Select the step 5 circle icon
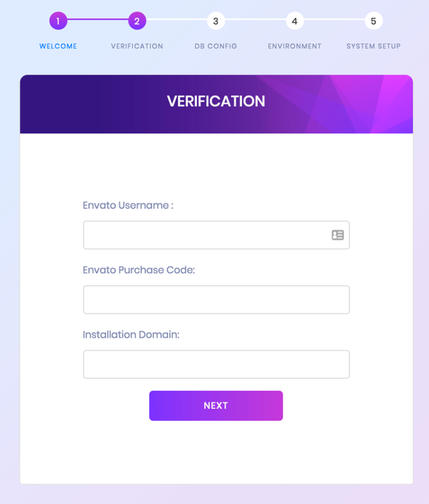Image resolution: width=429 pixels, height=504 pixels. (x=373, y=21)
